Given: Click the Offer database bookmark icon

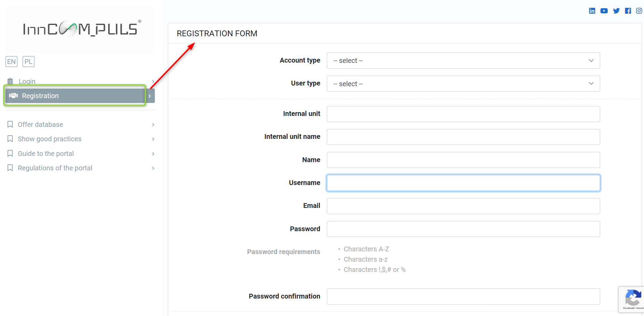Looking at the screenshot, I should [10, 124].
